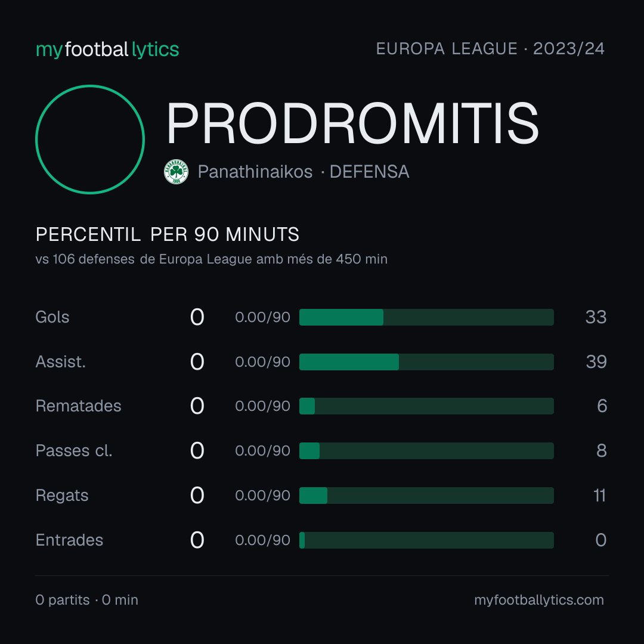Click the myfootballytics logo

107,49
